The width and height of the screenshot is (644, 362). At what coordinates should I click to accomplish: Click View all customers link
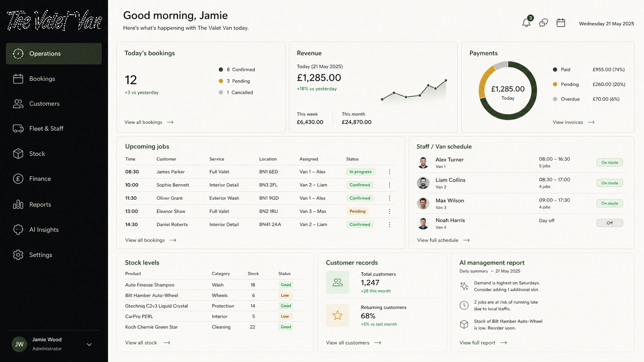coord(354,343)
